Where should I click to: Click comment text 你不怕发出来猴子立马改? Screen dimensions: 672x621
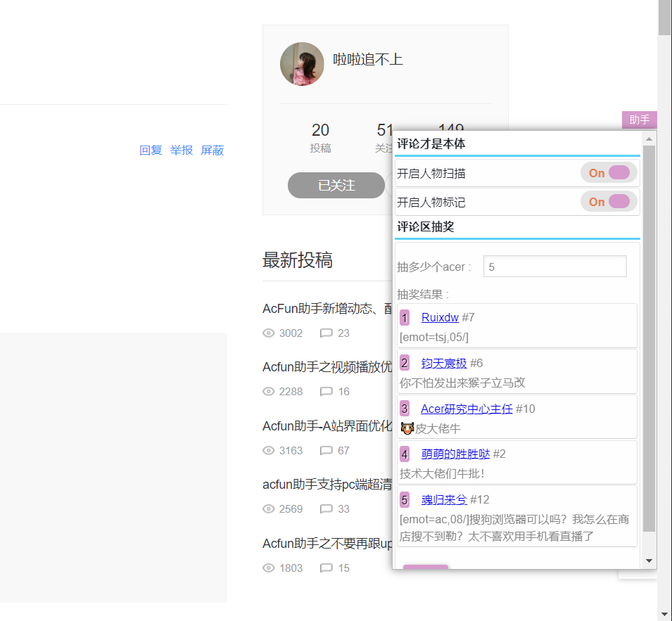462,383
